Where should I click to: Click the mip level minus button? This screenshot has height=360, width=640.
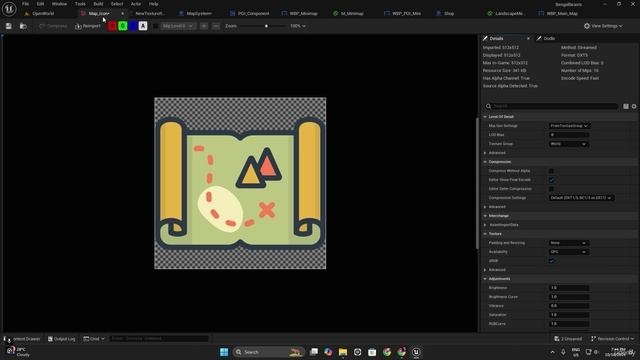[216, 26]
